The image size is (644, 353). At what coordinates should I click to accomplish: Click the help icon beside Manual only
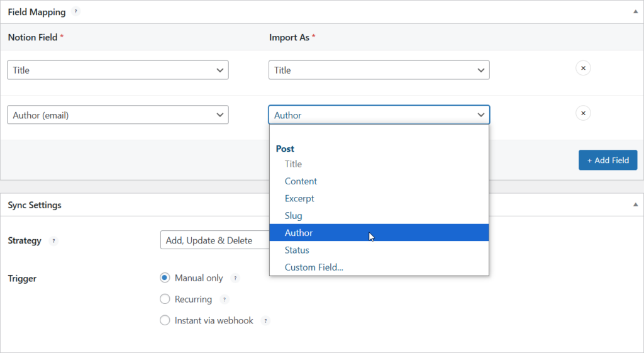tap(235, 278)
